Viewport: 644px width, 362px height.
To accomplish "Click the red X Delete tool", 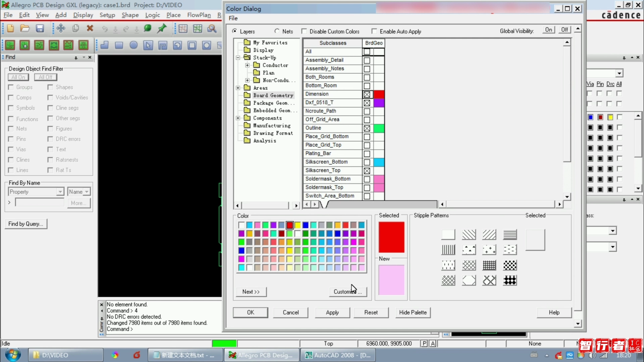I will (90, 29).
